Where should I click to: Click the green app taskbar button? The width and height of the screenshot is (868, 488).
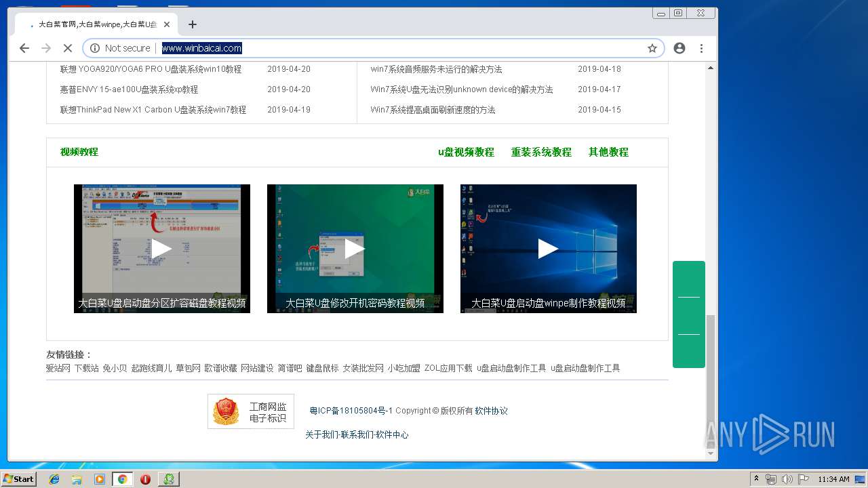(169, 479)
